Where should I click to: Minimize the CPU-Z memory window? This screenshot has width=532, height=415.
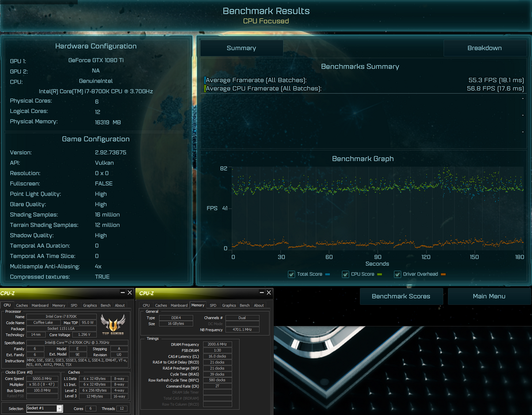click(x=261, y=292)
